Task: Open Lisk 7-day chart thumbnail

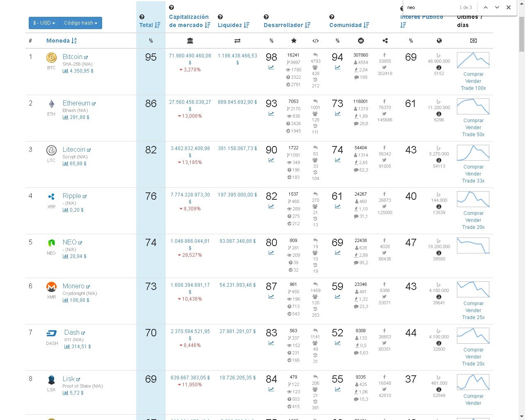Action: (473, 382)
